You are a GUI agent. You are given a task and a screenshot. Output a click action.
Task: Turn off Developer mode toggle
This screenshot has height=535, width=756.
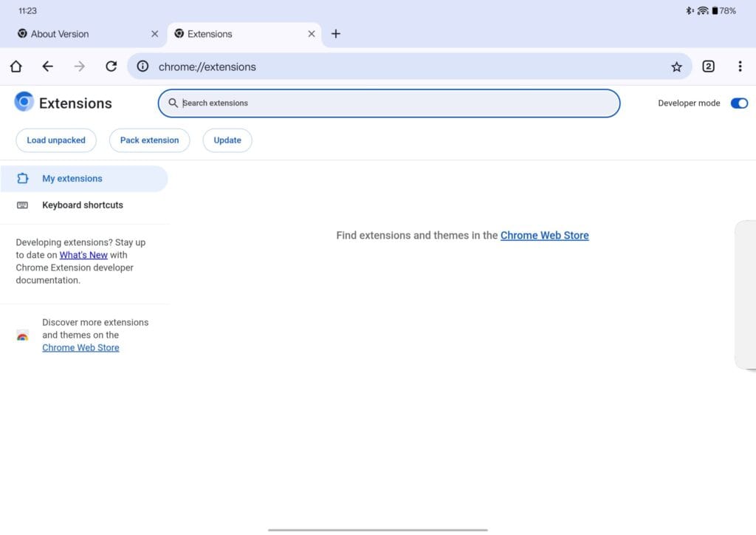click(739, 103)
